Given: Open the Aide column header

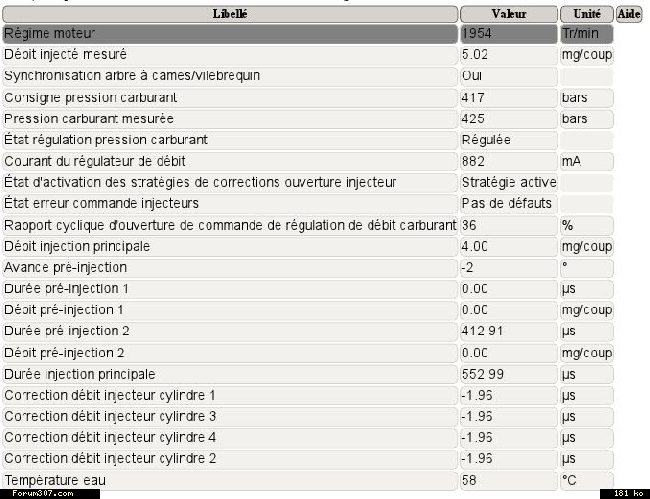Looking at the screenshot, I should click(x=629, y=14).
